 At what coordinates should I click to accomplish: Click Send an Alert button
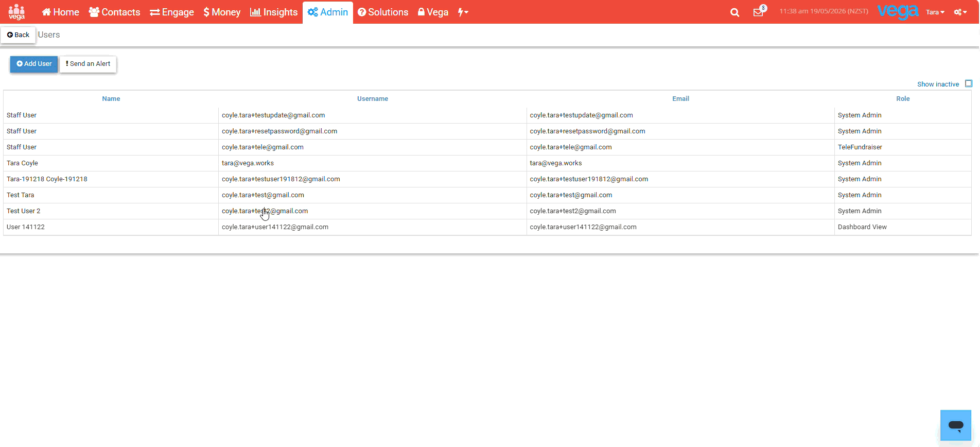(88, 64)
